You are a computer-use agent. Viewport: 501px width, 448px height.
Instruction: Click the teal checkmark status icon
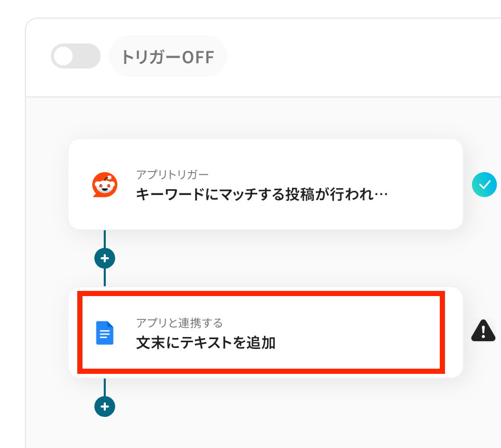pyautogui.click(x=484, y=185)
